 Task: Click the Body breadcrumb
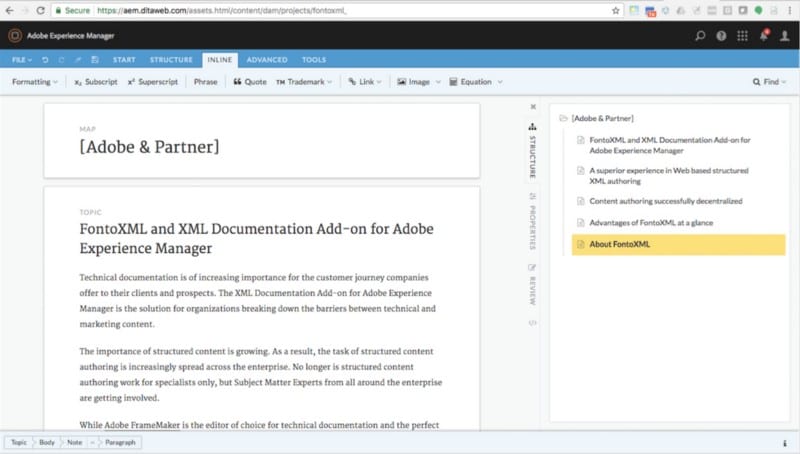coord(47,442)
